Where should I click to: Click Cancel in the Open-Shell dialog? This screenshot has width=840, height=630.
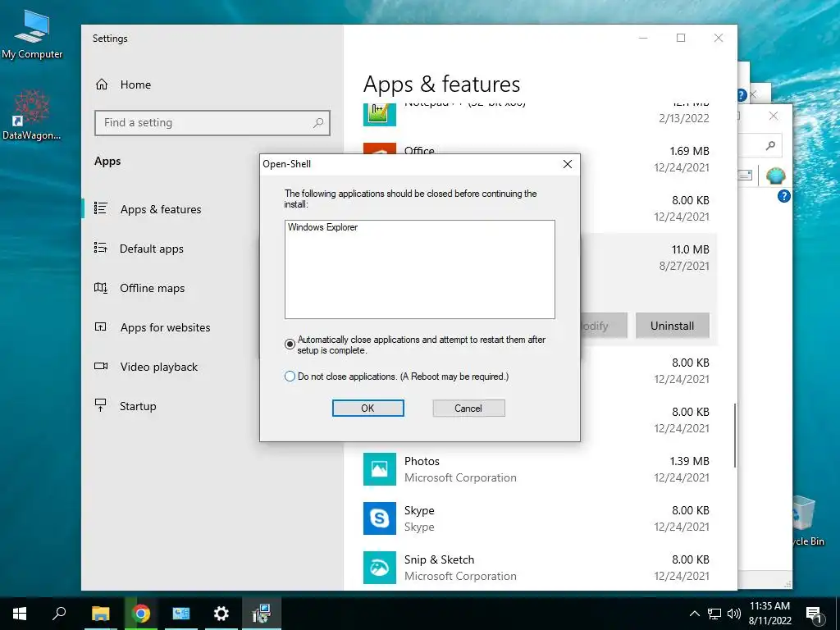tap(468, 409)
